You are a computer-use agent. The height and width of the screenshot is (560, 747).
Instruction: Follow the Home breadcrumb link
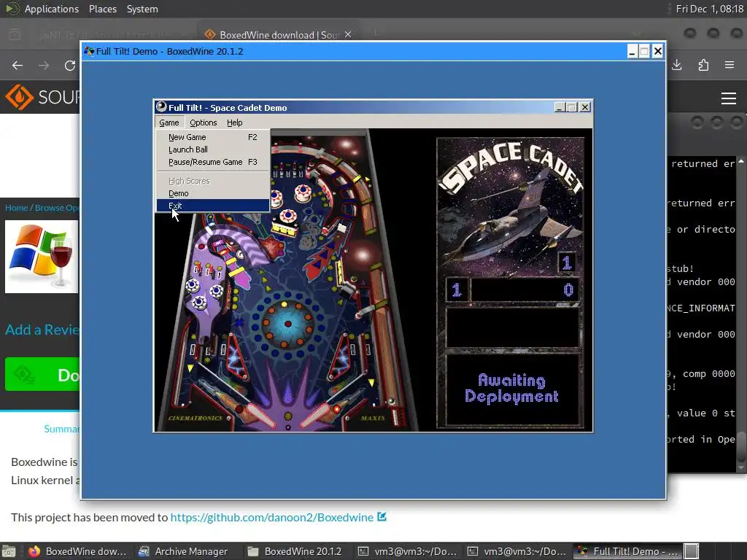(x=17, y=208)
